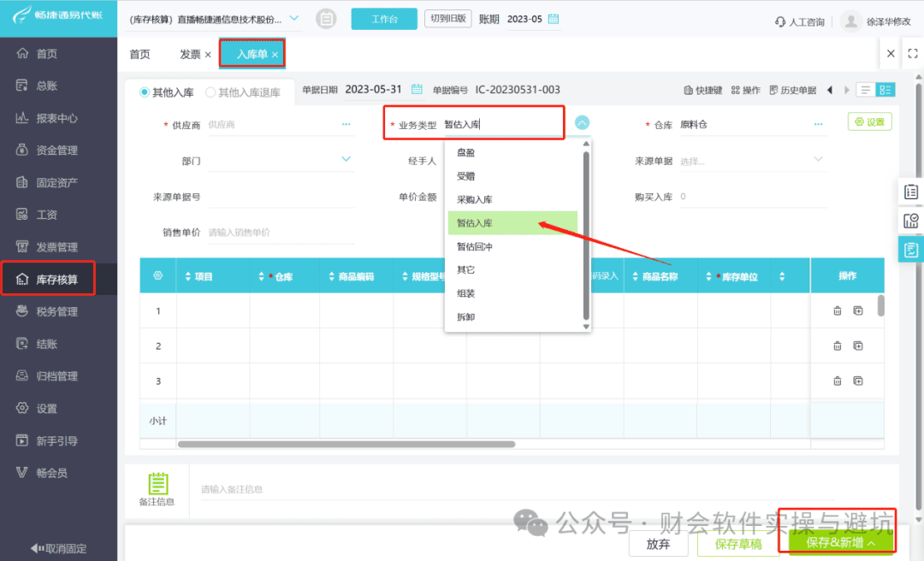
Task: Open the 账期 calendar picker icon
Action: [554, 19]
